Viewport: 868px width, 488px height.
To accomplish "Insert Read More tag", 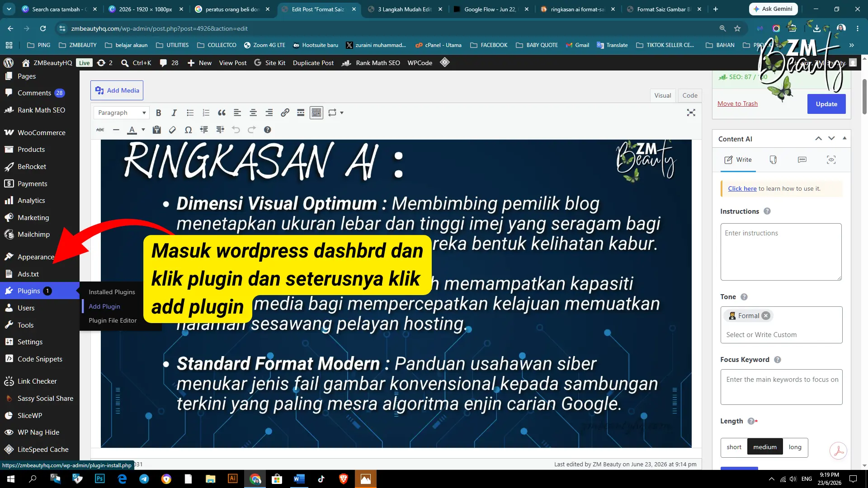I will point(301,113).
